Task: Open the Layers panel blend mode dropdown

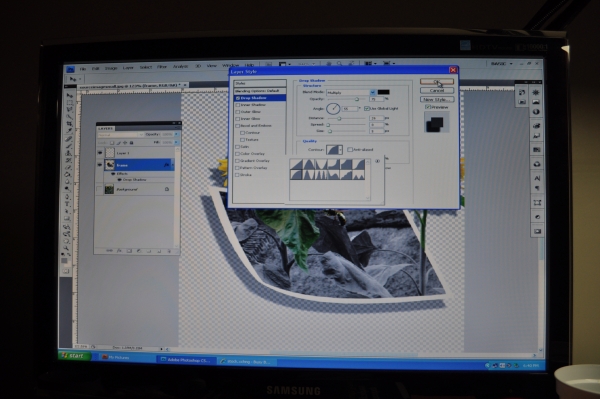Action: coord(121,135)
